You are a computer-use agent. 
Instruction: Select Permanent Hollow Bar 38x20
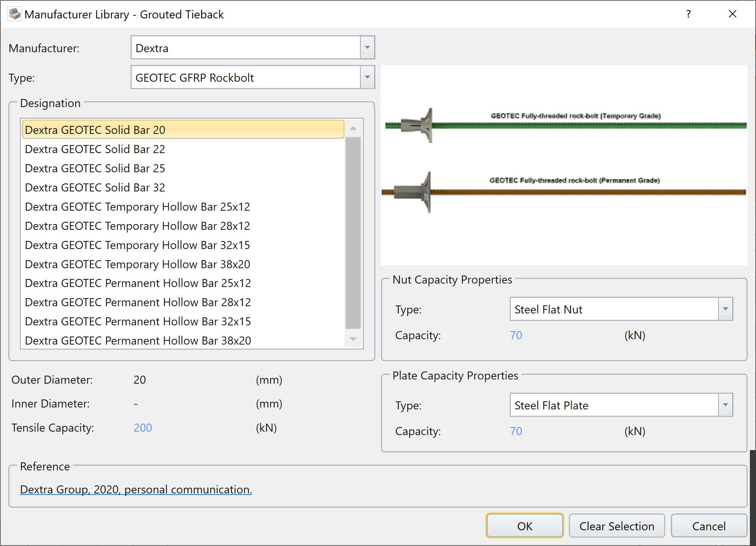coord(183,340)
